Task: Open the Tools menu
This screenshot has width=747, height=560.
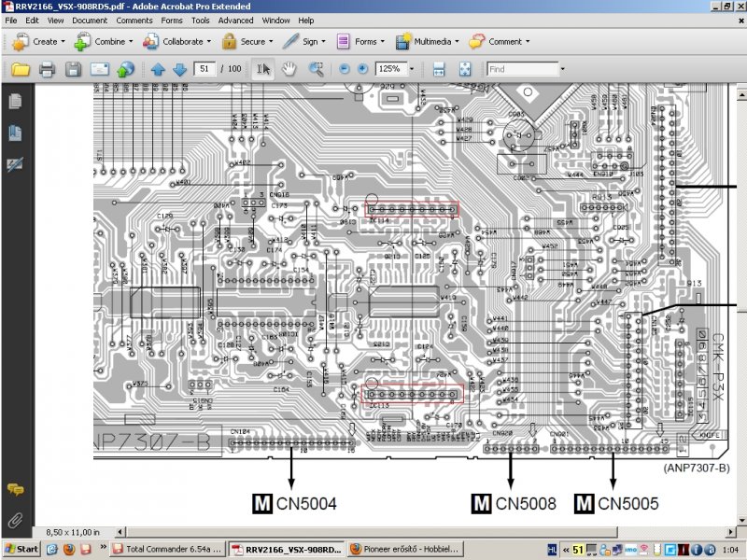Action: (x=201, y=21)
